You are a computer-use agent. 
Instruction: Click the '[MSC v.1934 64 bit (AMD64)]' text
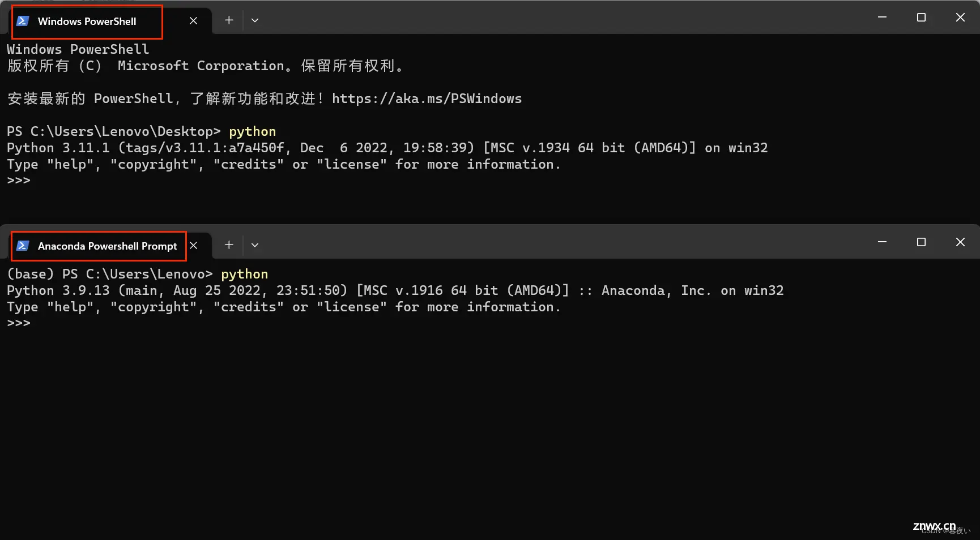pos(589,148)
